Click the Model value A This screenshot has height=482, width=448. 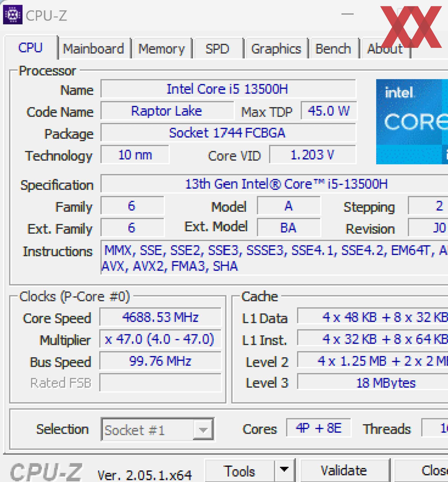tap(289, 206)
